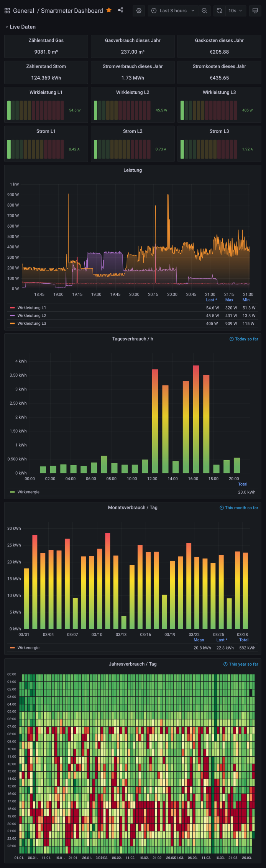Screen dimensions: 266x868
Task: Click the 405 W Wirkleistung L3 gauge value
Action: 248,110
